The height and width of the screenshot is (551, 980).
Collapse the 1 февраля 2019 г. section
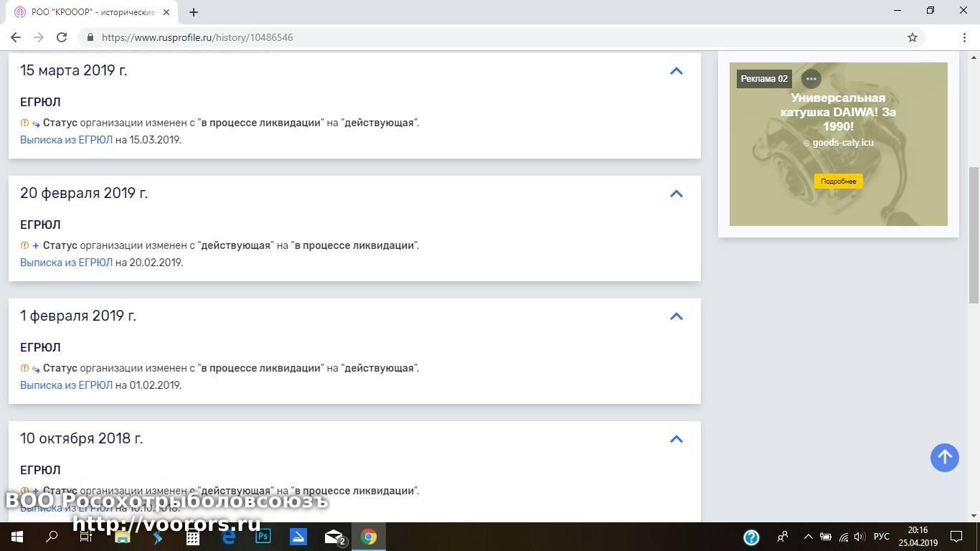click(x=676, y=316)
